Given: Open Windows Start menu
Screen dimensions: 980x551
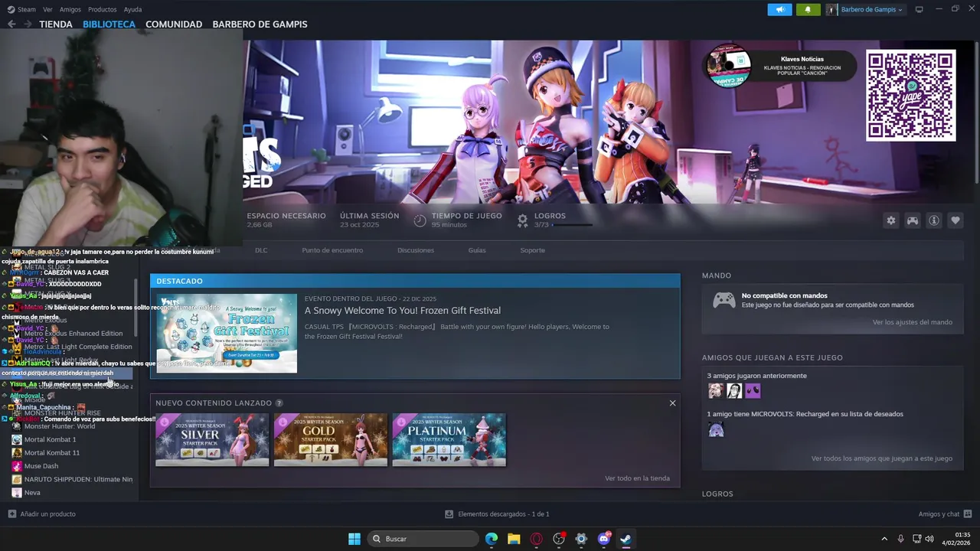Looking at the screenshot, I should [354, 539].
